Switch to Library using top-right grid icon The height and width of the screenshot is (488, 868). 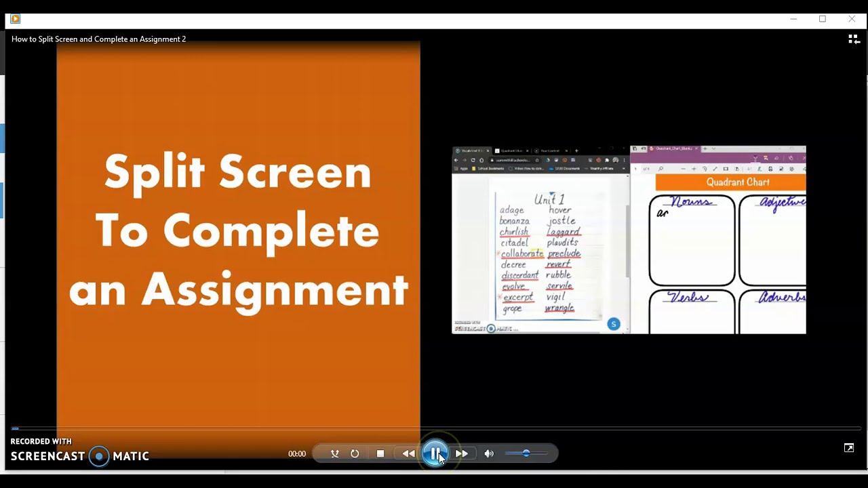pyautogui.click(x=854, y=39)
